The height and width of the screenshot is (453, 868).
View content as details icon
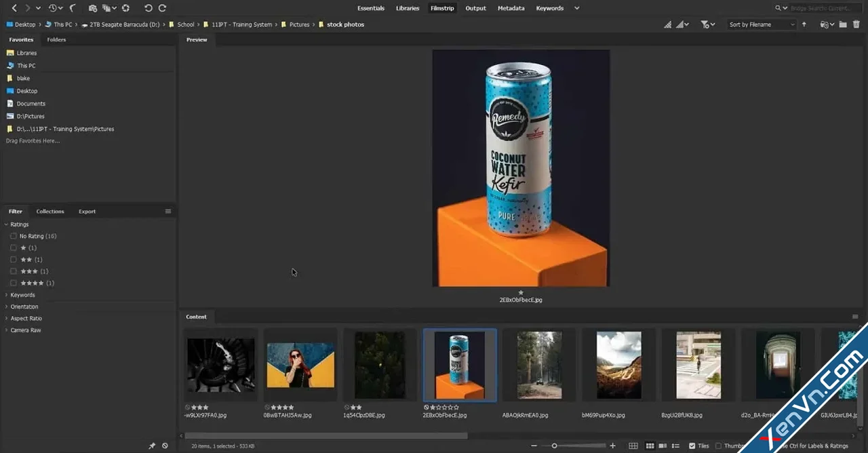coord(662,446)
